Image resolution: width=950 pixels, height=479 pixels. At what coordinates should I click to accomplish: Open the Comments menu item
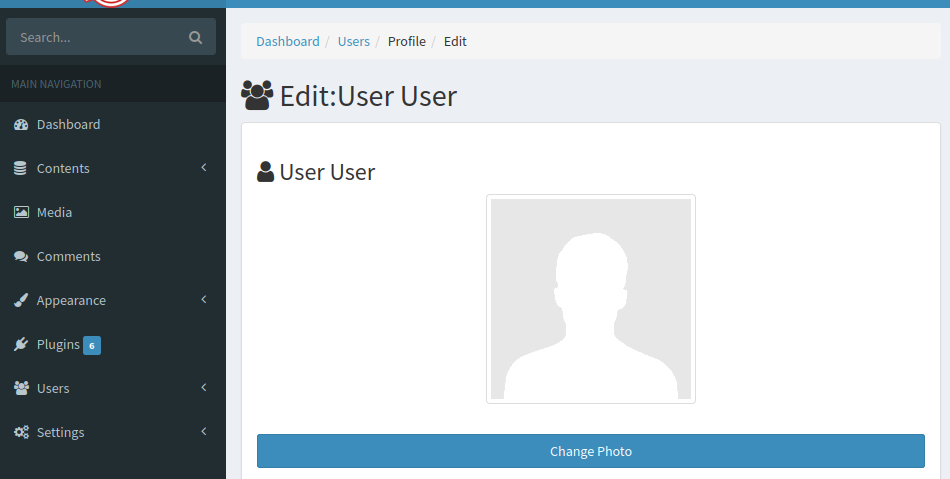(113, 257)
